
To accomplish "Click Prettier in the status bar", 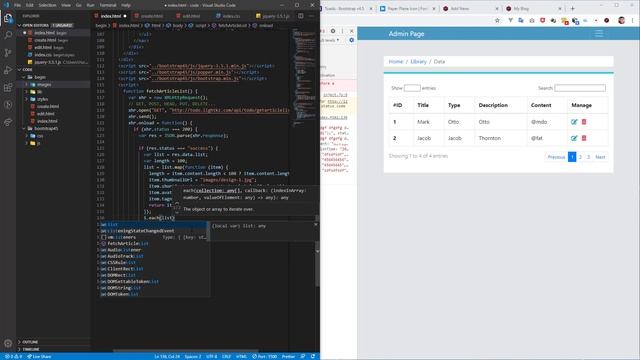I will click(289, 356).
